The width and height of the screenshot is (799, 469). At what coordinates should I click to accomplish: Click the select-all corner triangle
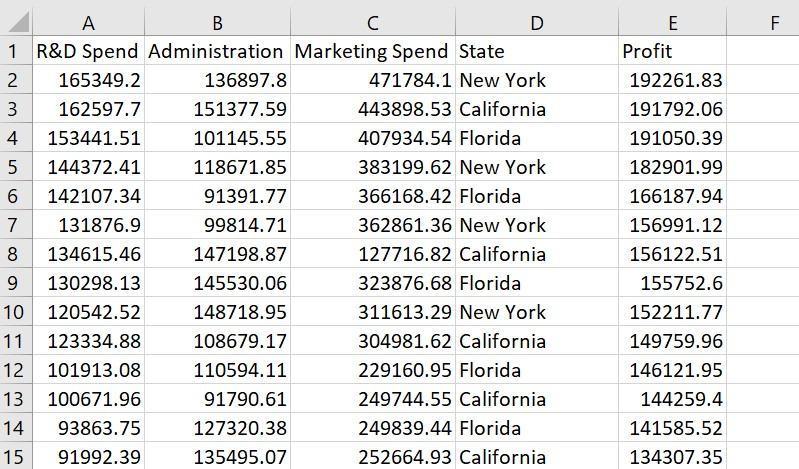pyautogui.click(x=16, y=22)
